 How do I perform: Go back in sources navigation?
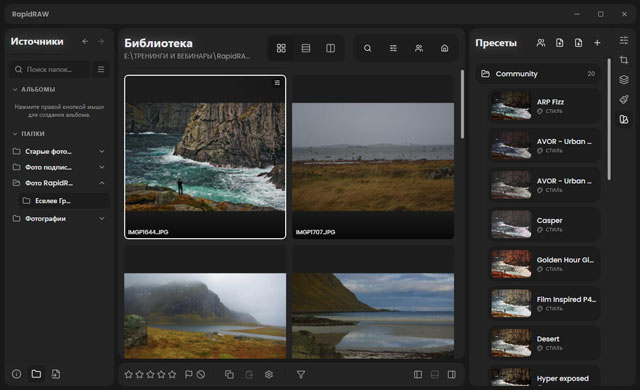pyautogui.click(x=85, y=42)
